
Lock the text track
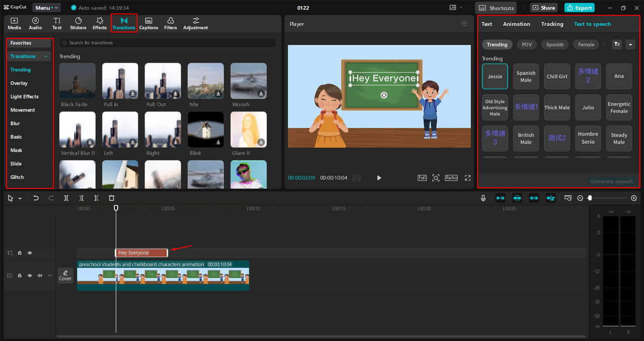point(20,253)
